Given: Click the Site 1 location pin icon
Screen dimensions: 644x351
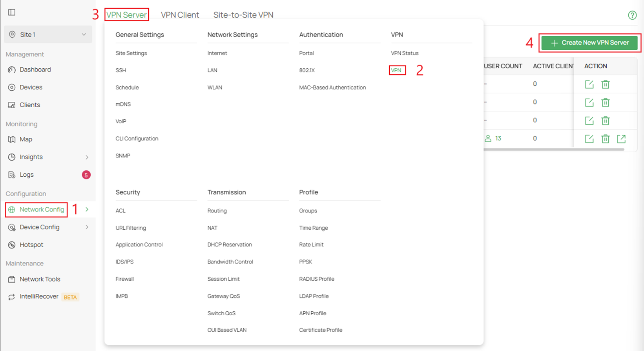Looking at the screenshot, I should pyautogui.click(x=12, y=35).
